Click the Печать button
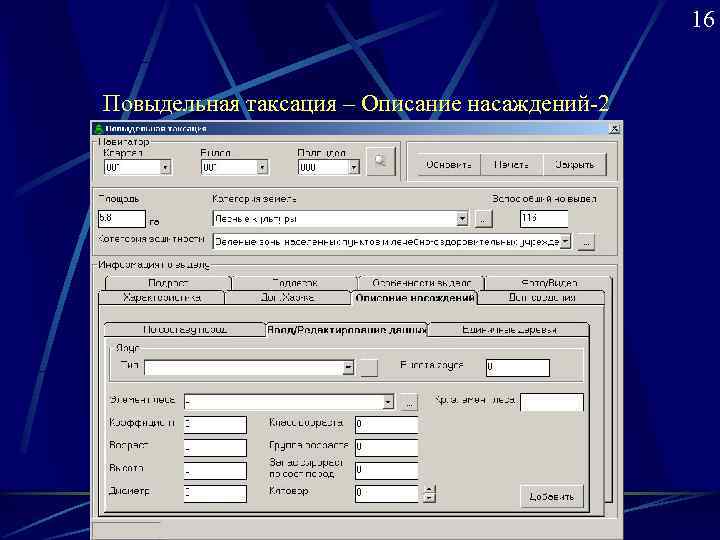The height and width of the screenshot is (540, 720). point(512,164)
